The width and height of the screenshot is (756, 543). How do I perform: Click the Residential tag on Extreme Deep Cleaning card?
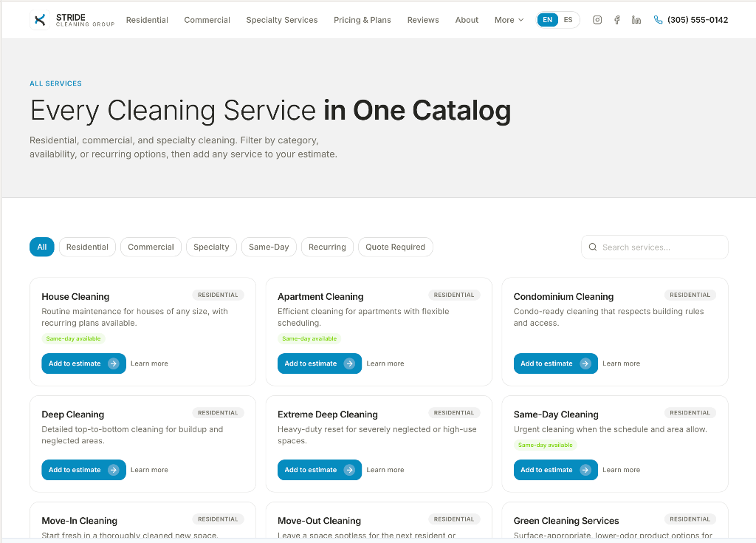pos(454,413)
